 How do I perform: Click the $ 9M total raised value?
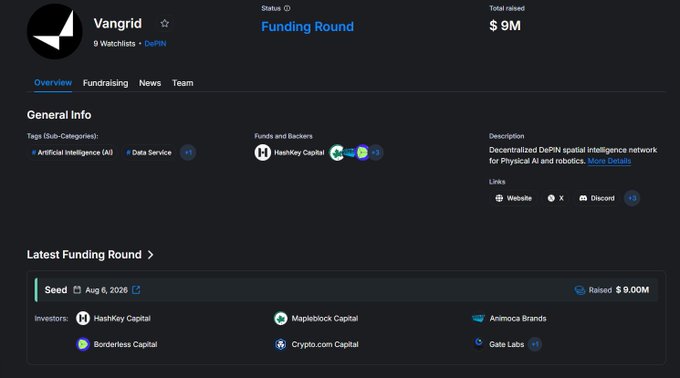coord(505,26)
